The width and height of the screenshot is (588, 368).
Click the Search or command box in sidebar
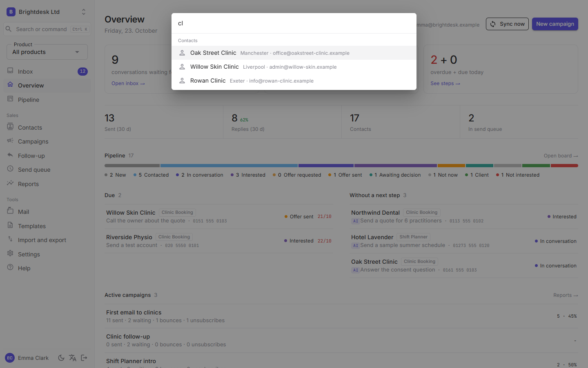[47, 29]
